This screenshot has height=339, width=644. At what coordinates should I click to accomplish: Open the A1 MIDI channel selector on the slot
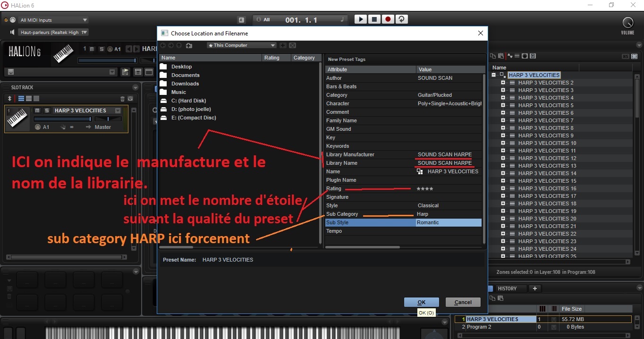coord(45,127)
